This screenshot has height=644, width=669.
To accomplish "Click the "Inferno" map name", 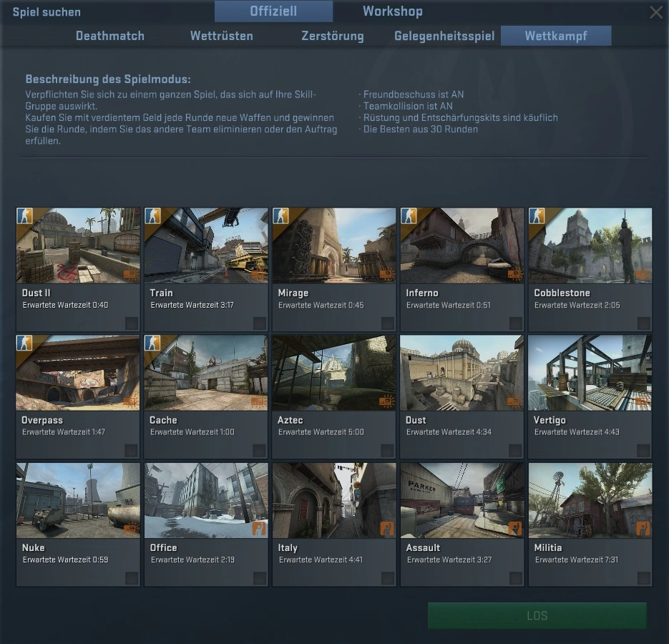I will 422,293.
